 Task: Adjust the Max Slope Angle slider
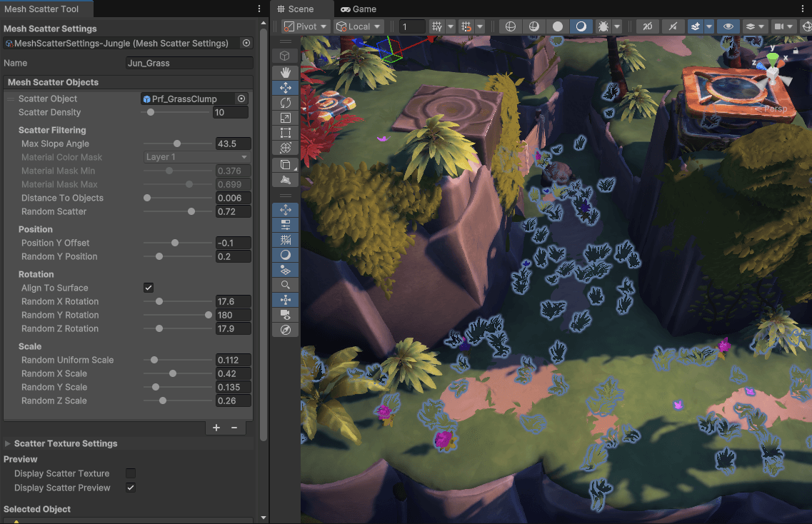point(176,143)
